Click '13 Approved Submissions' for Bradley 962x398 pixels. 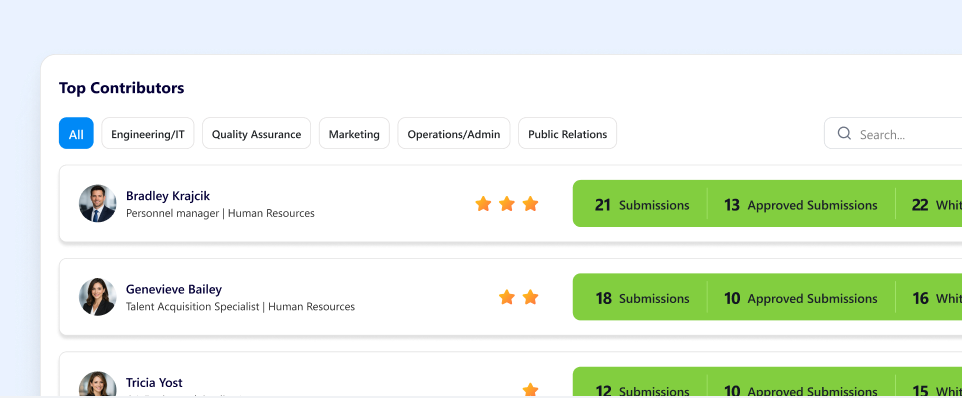tap(801, 205)
